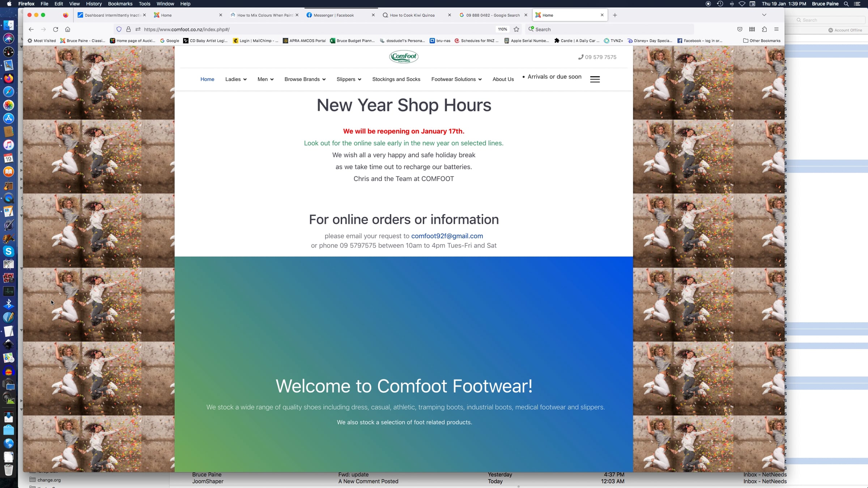Go to the Home navigation link

click(x=207, y=79)
